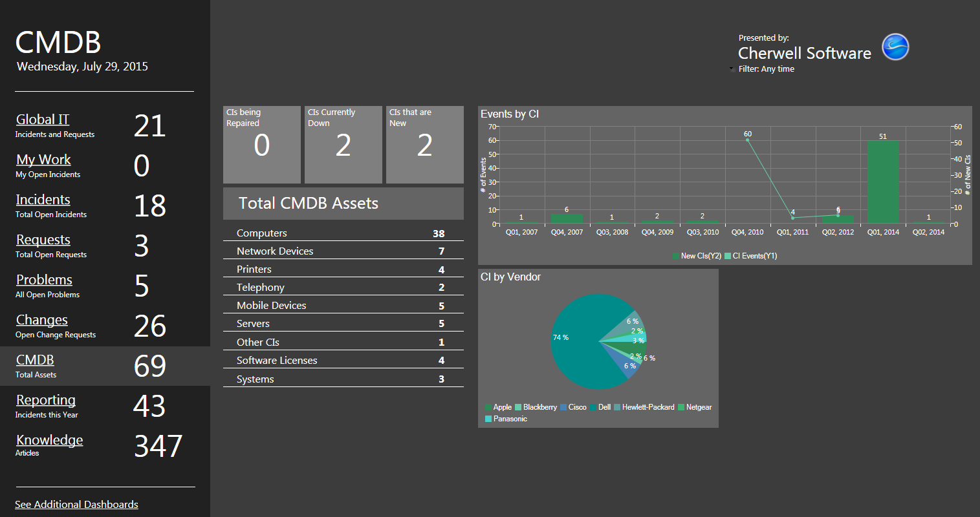Click the New CIs(Y2) legend swatch
980x517 pixels.
tap(676, 256)
